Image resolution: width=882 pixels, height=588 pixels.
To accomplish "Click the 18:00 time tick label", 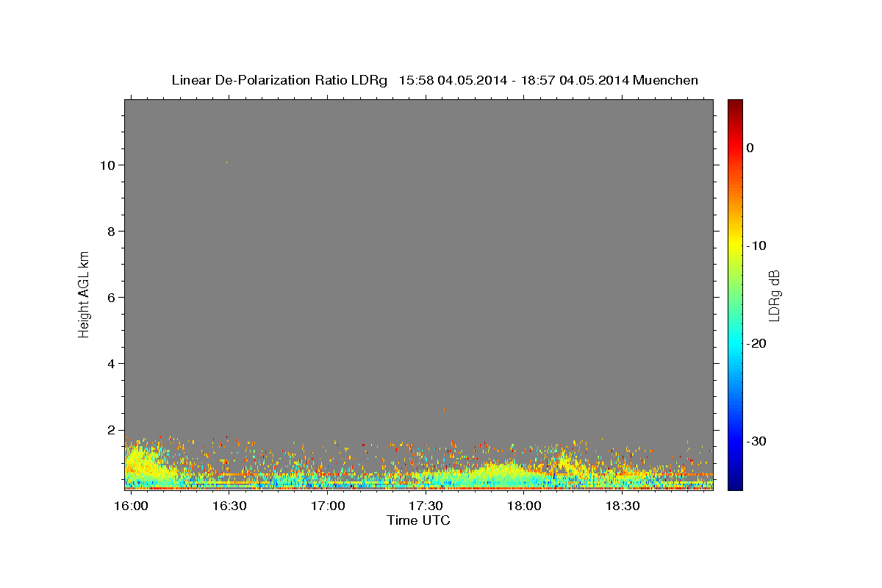I will coord(524,506).
